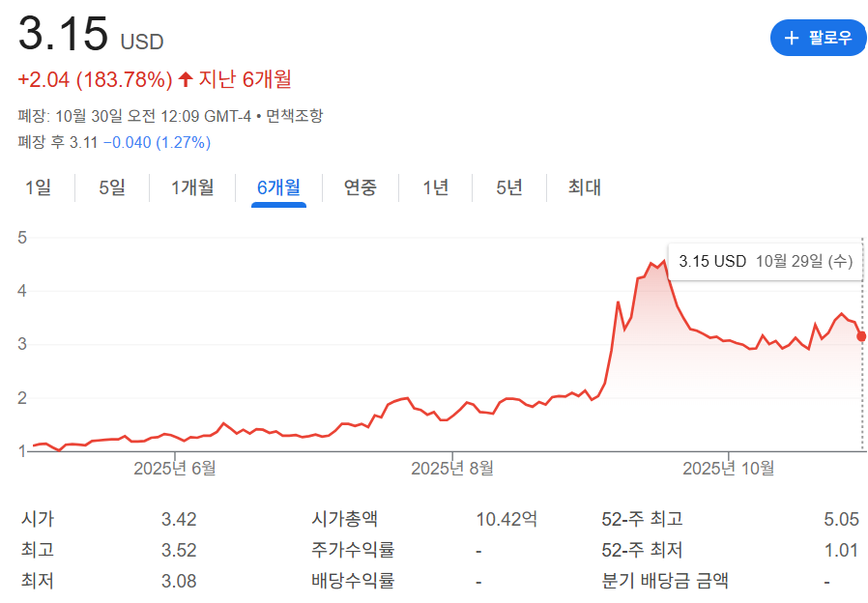Screen dimensions: 868x603
Task: Select the 1일 time range tab
Action: click(x=39, y=187)
